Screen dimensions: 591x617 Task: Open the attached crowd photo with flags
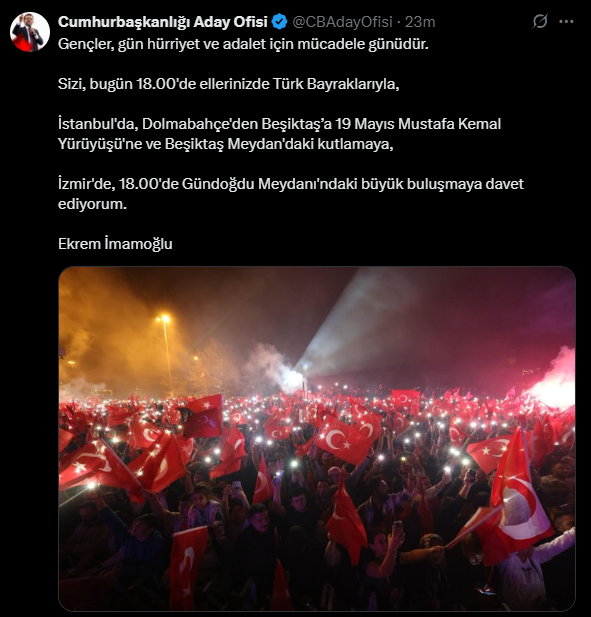(x=317, y=438)
